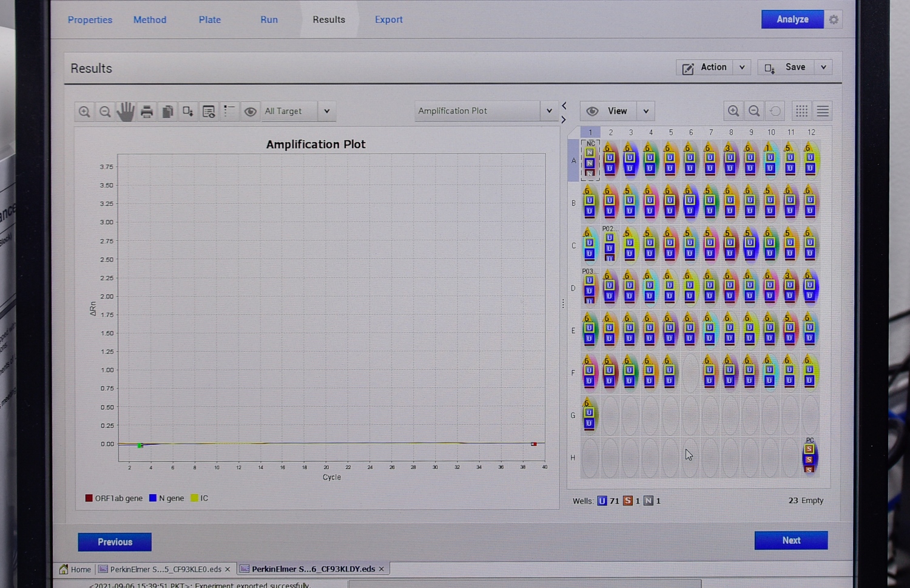
Task: Open the All Target dropdown
Action: tap(327, 112)
